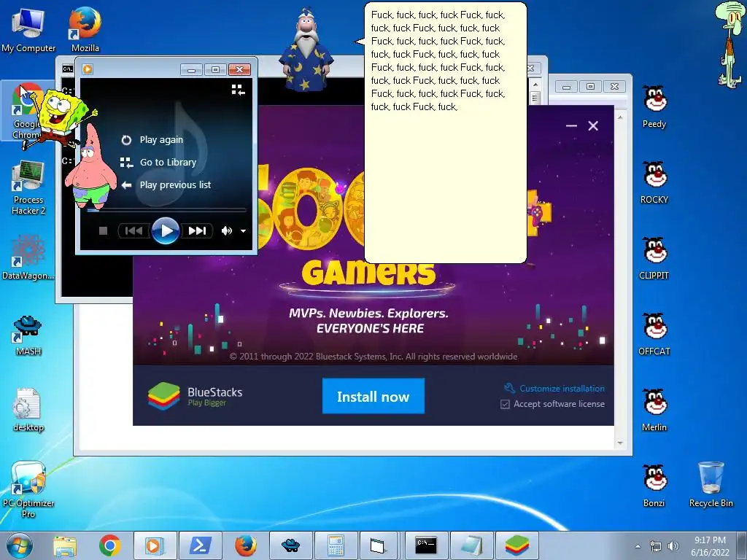
Task: Switch to BlueStacks taskbar button
Action: [517, 545]
